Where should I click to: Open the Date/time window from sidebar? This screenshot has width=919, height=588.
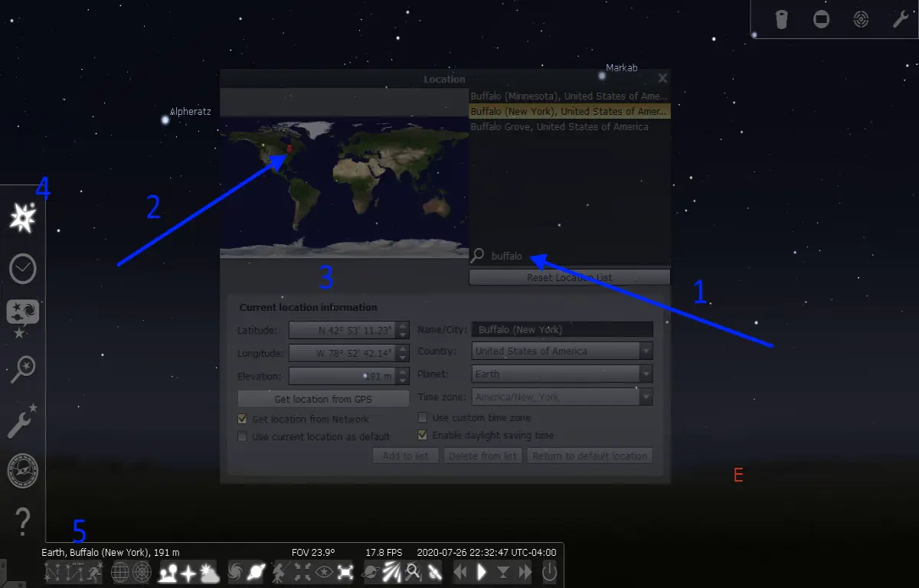point(23,269)
